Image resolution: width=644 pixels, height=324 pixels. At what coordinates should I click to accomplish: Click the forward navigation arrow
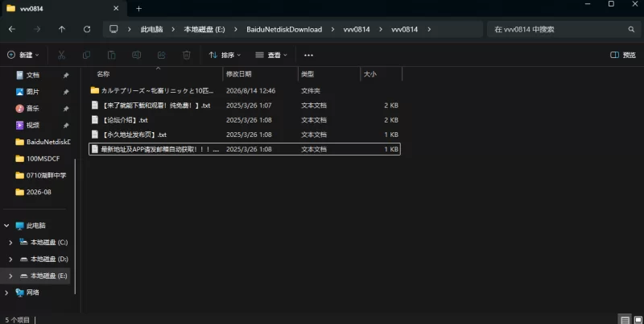coord(37,29)
